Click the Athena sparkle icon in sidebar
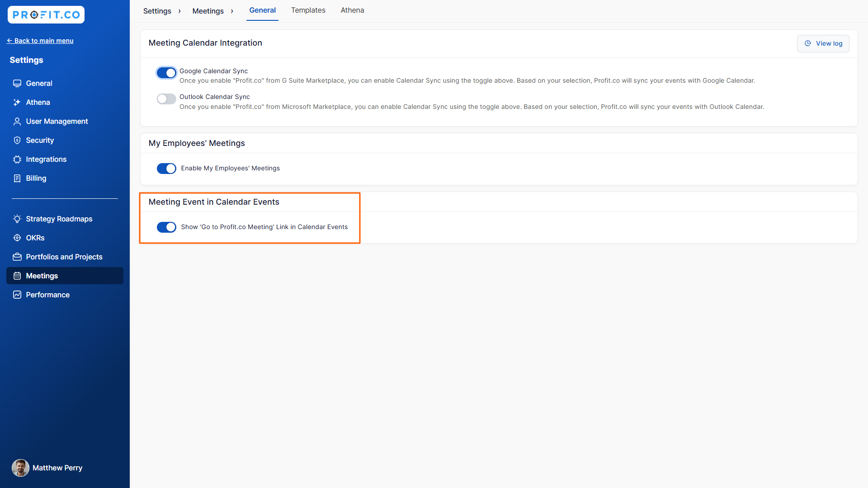This screenshot has width=868, height=488. 17,103
